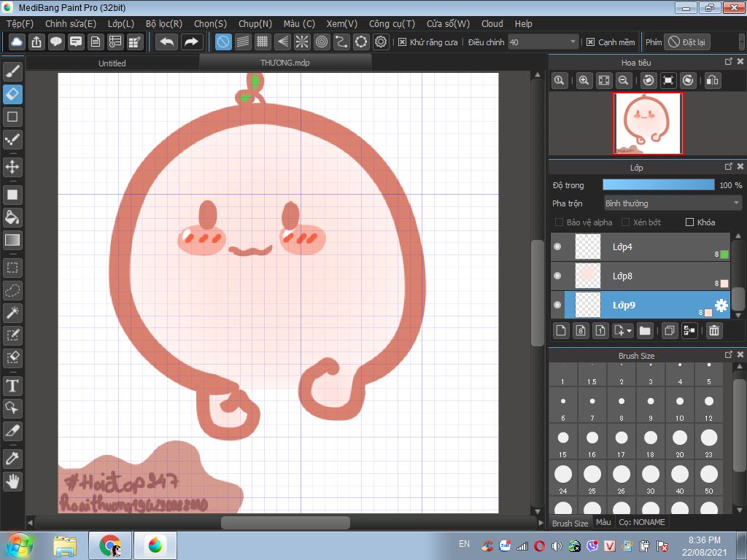Adjust the Độ trong opacity slider
Viewport: 747px width, 560px height.
pyautogui.click(x=659, y=184)
